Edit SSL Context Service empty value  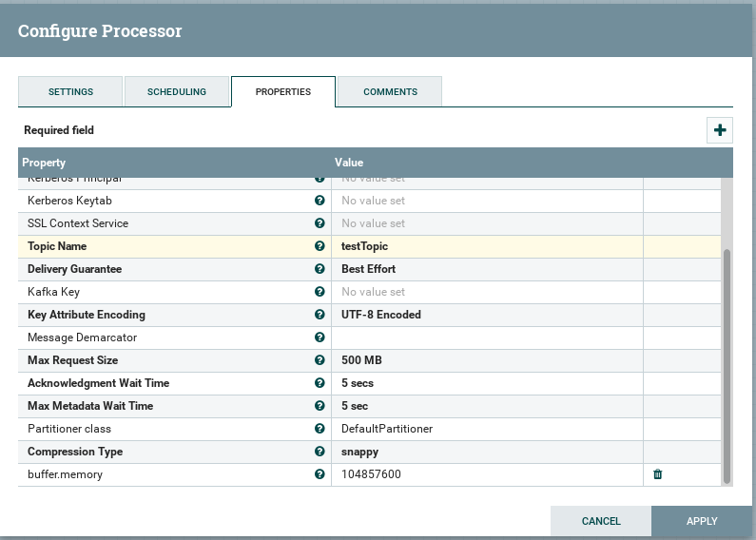(487, 223)
